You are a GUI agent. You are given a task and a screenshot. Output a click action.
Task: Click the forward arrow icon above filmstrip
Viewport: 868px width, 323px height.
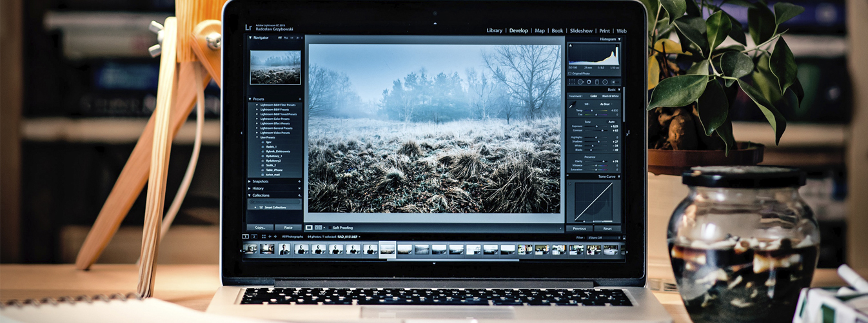point(277,237)
